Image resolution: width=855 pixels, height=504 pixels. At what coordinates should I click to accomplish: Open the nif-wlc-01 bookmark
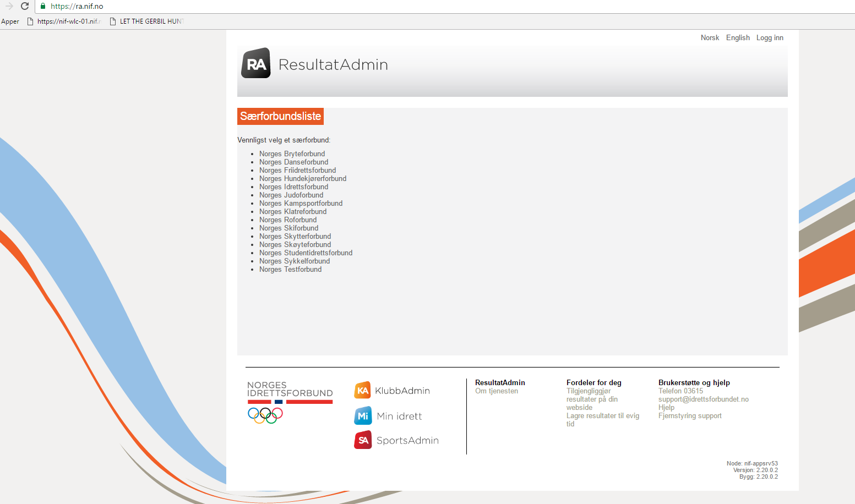(64, 21)
